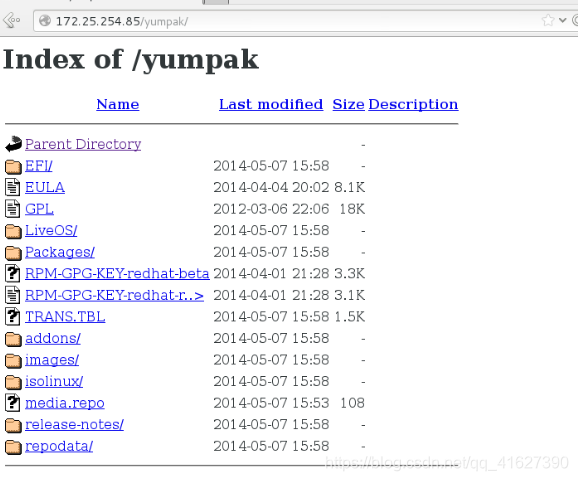Image resolution: width=578 pixels, height=481 pixels.
Task: Open the RPM-GPG-KEY-redhat-beta file link
Action: tap(117, 273)
